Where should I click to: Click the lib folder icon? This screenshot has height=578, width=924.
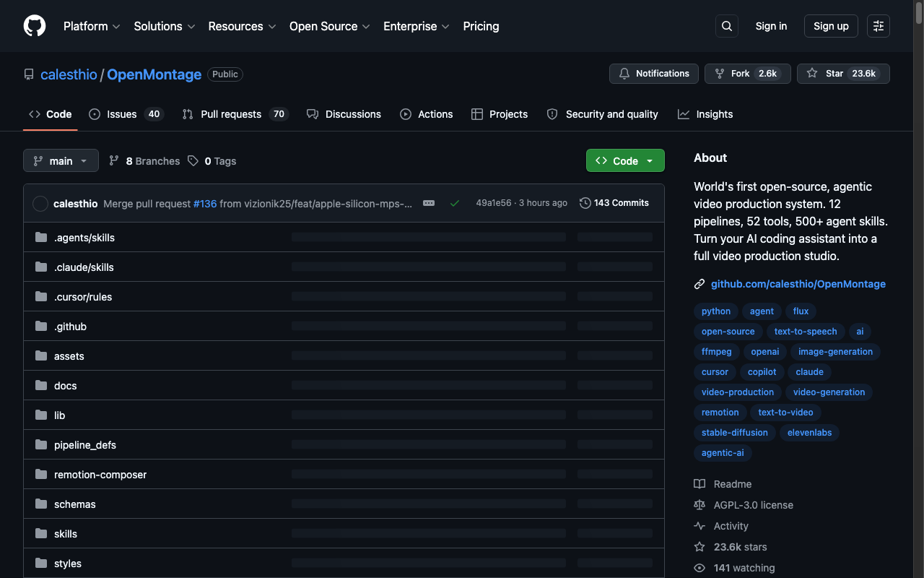(41, 415)
